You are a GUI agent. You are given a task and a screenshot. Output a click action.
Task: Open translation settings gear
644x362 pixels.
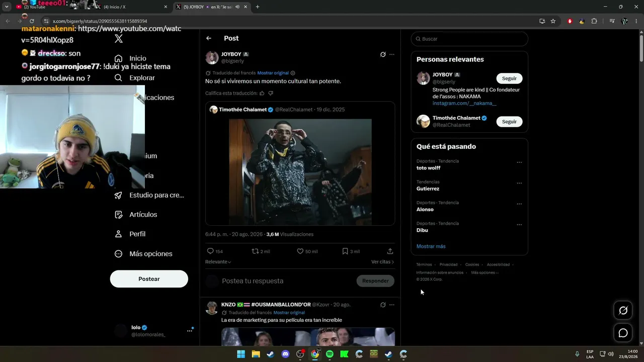coord(293,73)
